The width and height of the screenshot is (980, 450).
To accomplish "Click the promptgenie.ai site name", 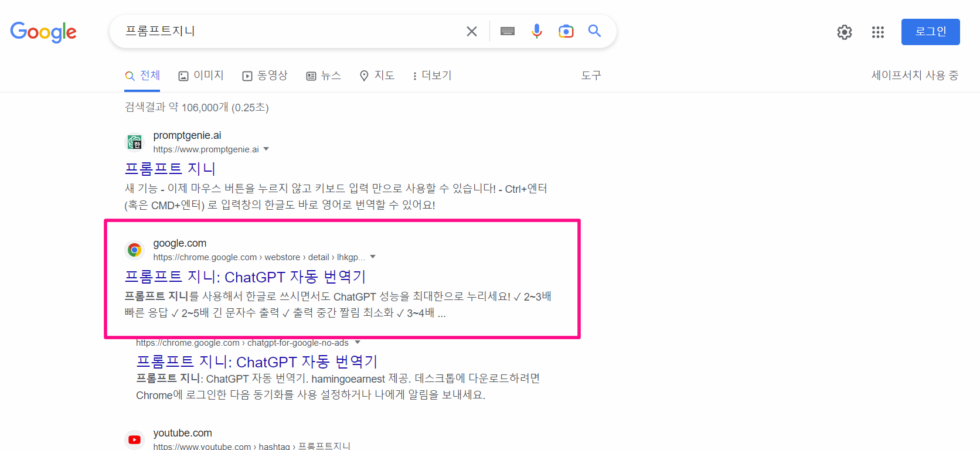I will (x=187, y=135).
